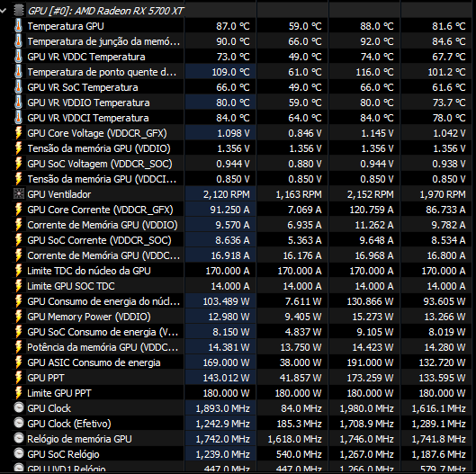Click the fan icon beside GPU Ventilador

19,194
